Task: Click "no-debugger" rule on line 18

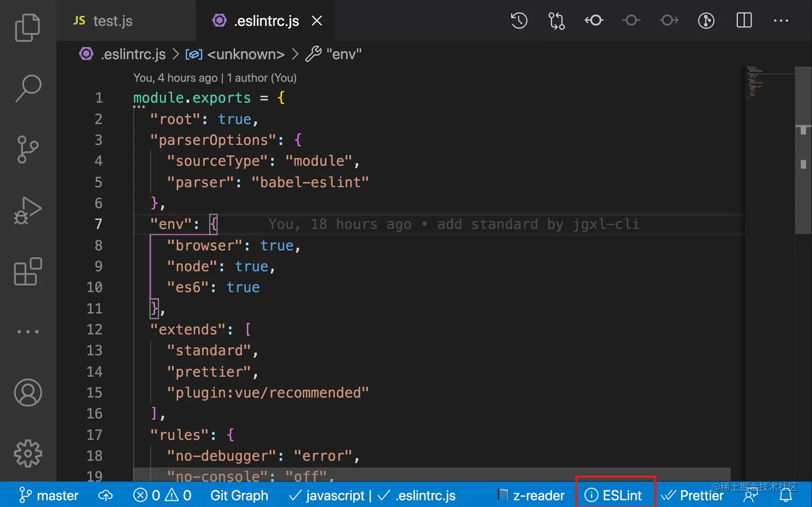Action: (221, 456)
